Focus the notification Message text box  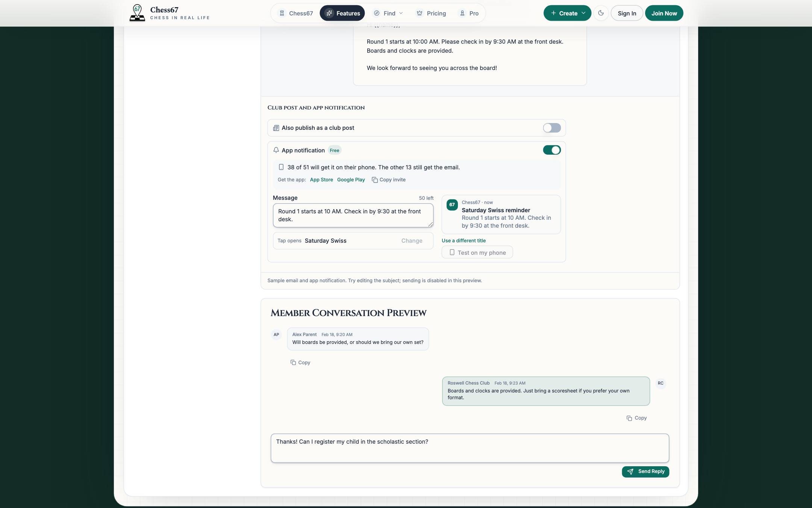tap(353, 215)
